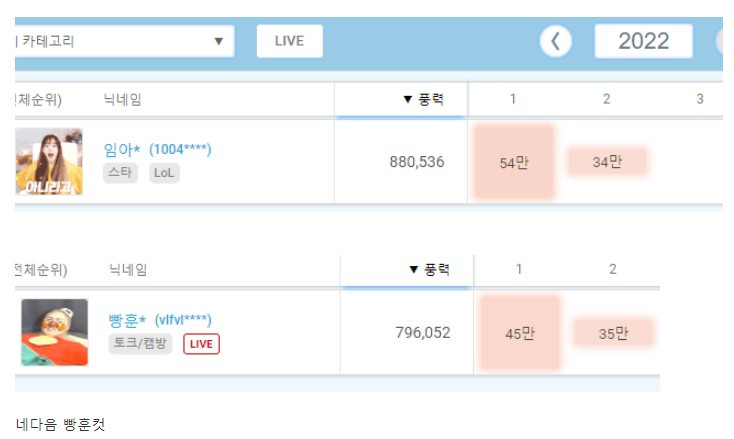Screen dimensions: 734x439
Task: Open 빵훈* profile thumbnail
Action: (54, 332)
